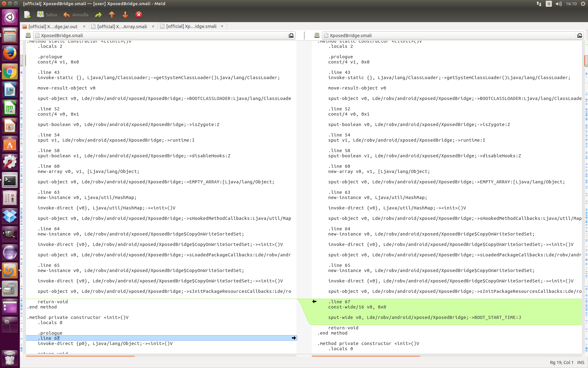Open LibreOffice Impress from launcher
Viewport: 588px width, 368px height.
(x=10, y=126)
